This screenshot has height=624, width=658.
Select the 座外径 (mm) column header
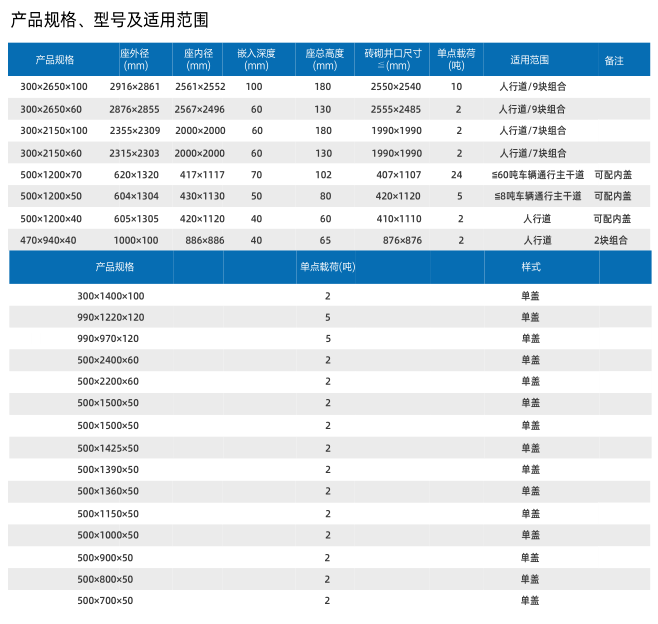point(134,60)
